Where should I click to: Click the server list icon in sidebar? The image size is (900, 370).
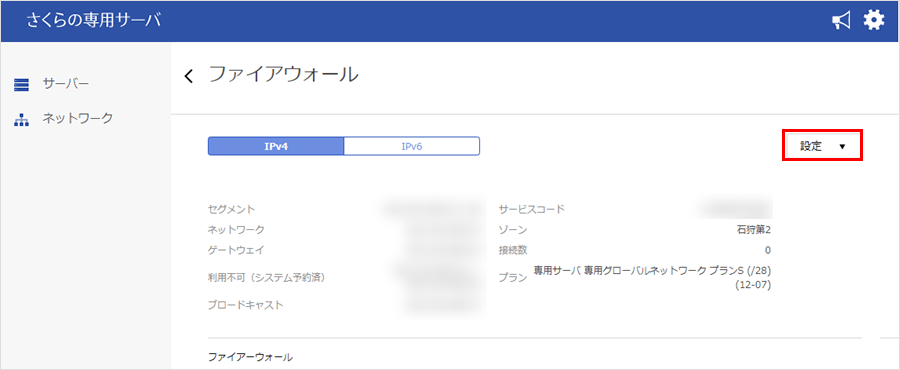(21, 85)
